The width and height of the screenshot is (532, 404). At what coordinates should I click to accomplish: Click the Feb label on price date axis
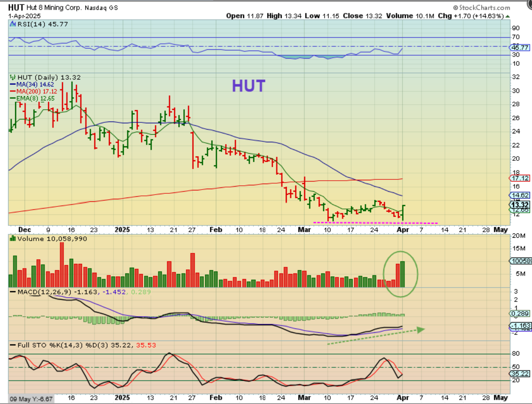pos(216,230)
